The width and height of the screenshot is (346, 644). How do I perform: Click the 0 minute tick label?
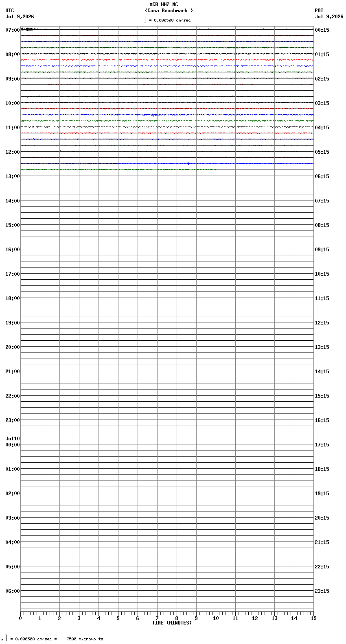[20, 618]
